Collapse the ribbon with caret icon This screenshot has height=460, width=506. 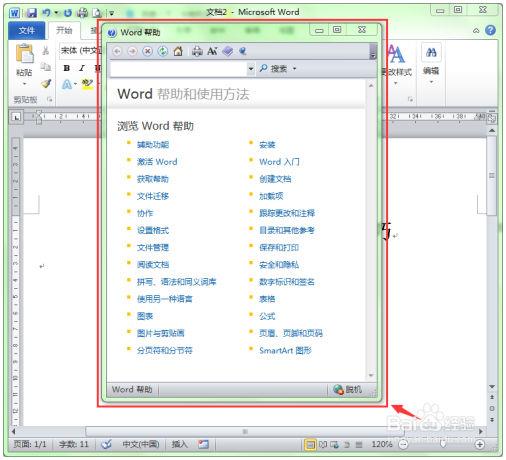pos(476,31)
